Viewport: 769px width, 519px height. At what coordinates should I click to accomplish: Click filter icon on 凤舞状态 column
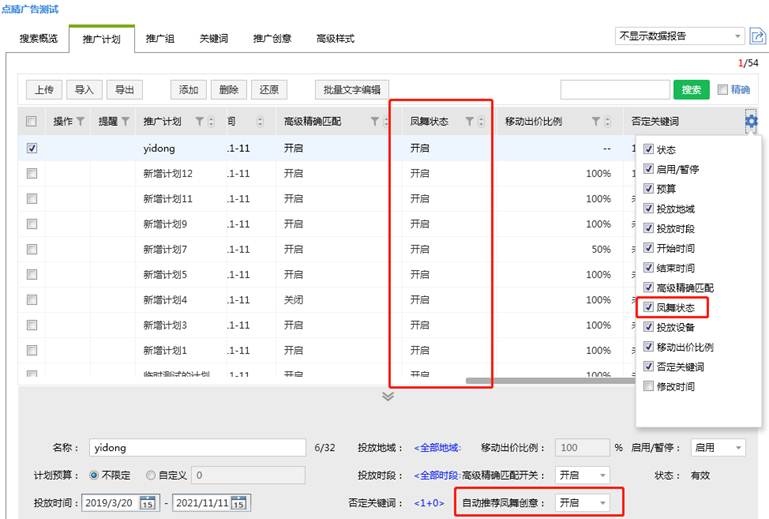469,122
